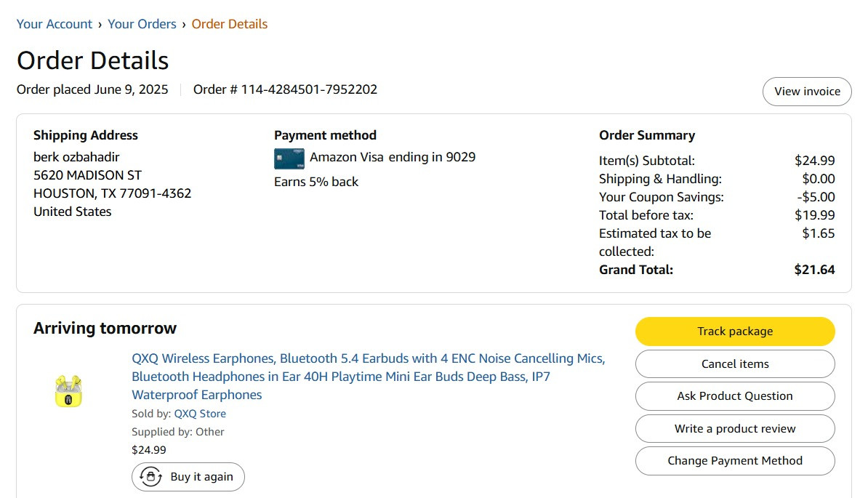Viewport: 868px width, 498px height.
Task: Click the Buy it again cart icon
Action: click(x=150, y=477)
